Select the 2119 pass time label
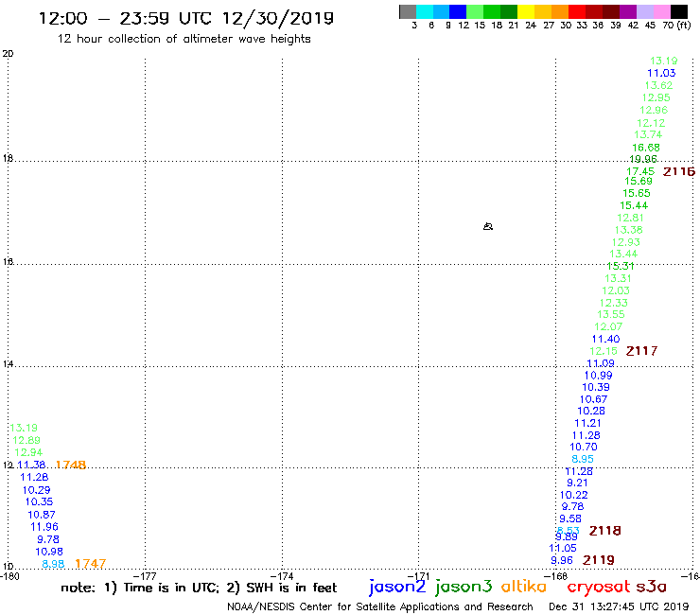The height and width of the screenshot is (615, 700). (599, 560)
